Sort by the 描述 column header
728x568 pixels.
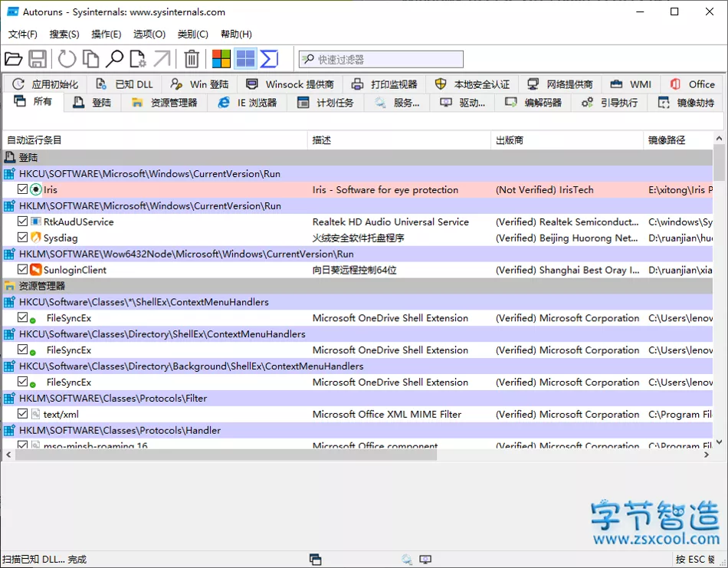[x=398, y=140]
